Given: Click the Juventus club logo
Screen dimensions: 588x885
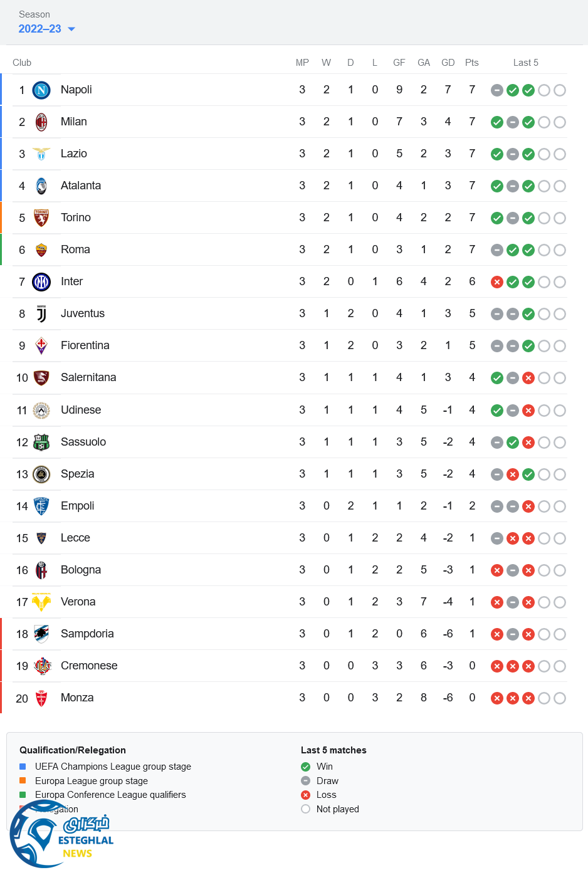Looking at the screenshot, I should (x=41, y=314).
